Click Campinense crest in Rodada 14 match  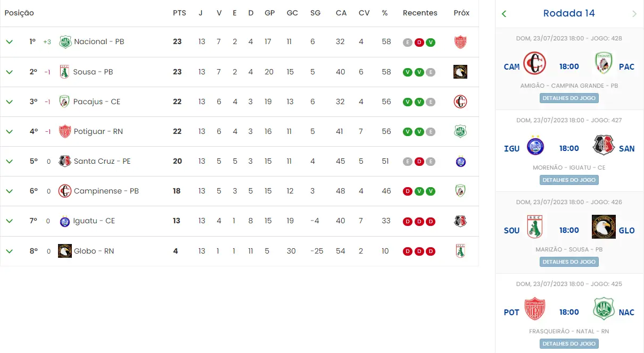point(535,64)
